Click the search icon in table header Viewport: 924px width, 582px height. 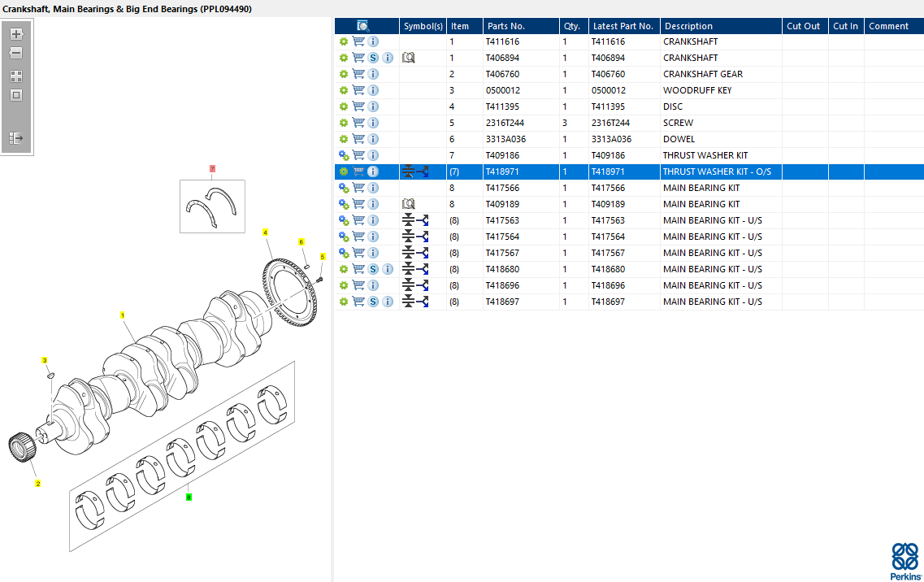(x=363, y=26)
